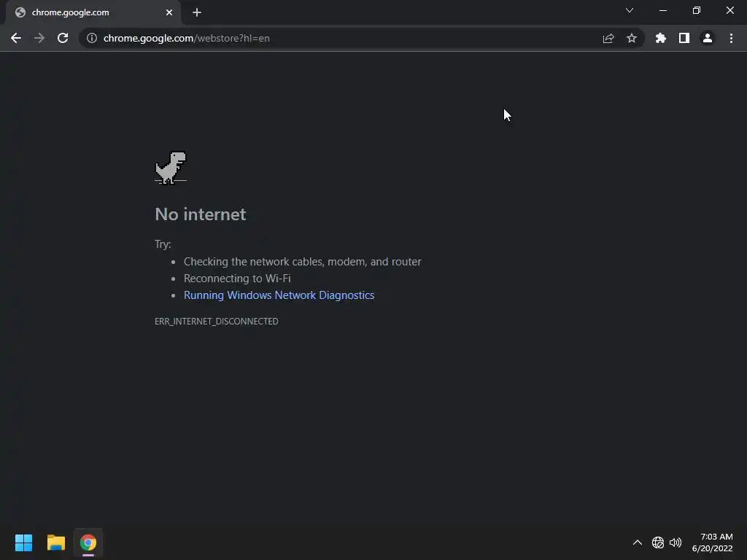Image resolution: width=747 pixels, height=560 pixels.
Task: Click the offline dinosaur image
Action: 171,168
